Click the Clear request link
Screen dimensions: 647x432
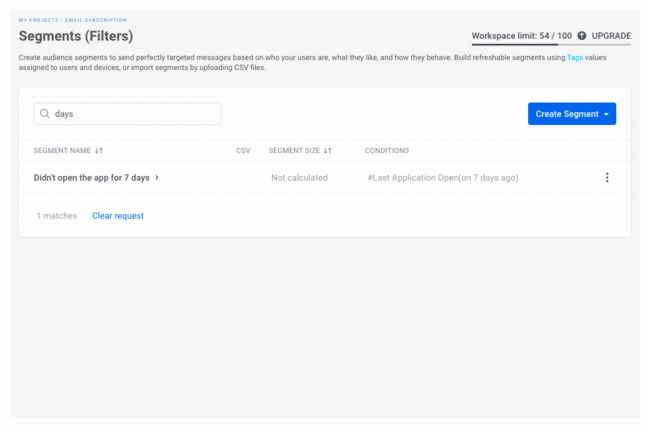pos(118,216)
